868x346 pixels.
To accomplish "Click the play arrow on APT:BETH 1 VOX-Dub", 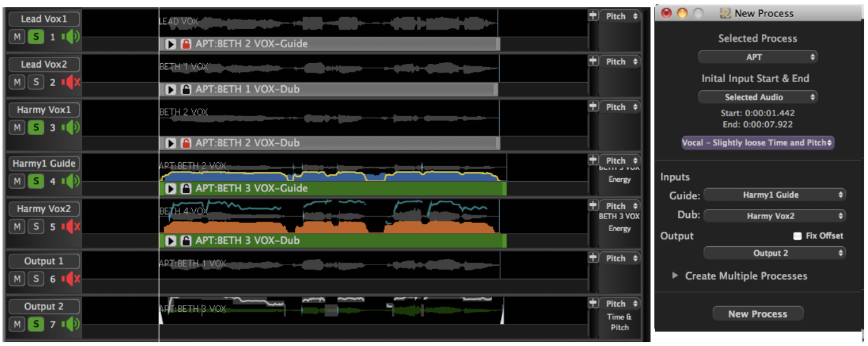I will point(171,90).
